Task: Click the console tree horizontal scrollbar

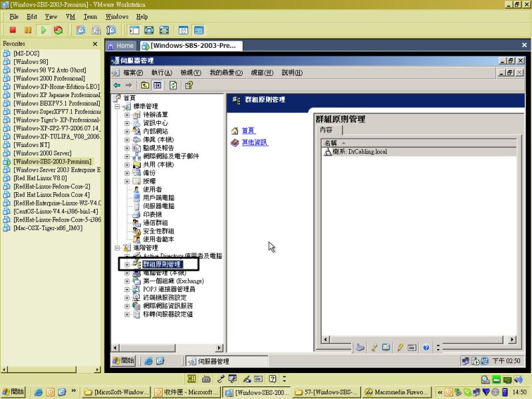Action: (x=168, y=348)
